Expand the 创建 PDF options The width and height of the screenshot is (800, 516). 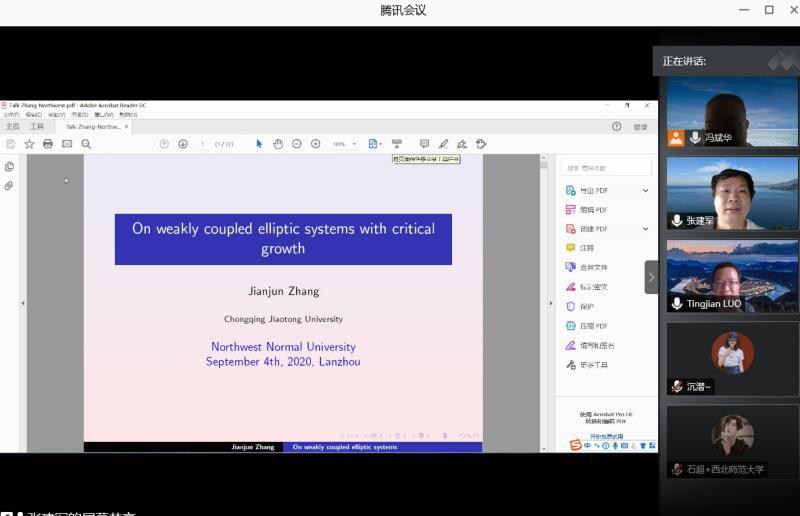[645, 229]
